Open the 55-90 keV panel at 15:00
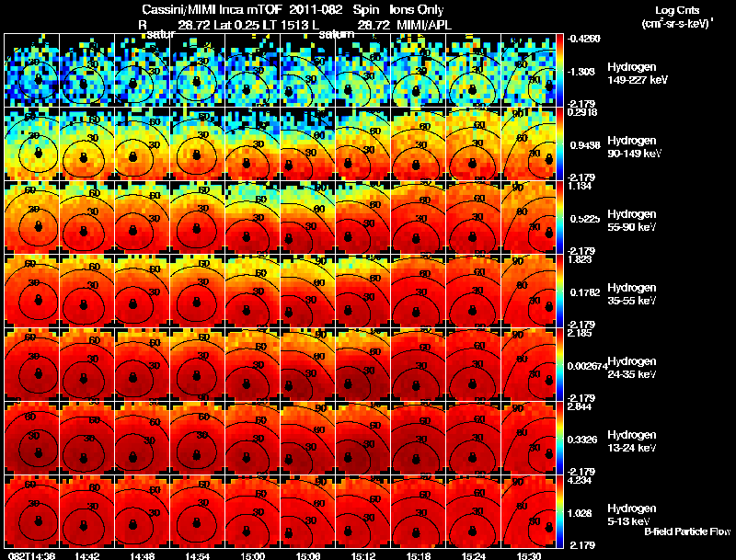 pyautogui.click(x=252, y=217)
